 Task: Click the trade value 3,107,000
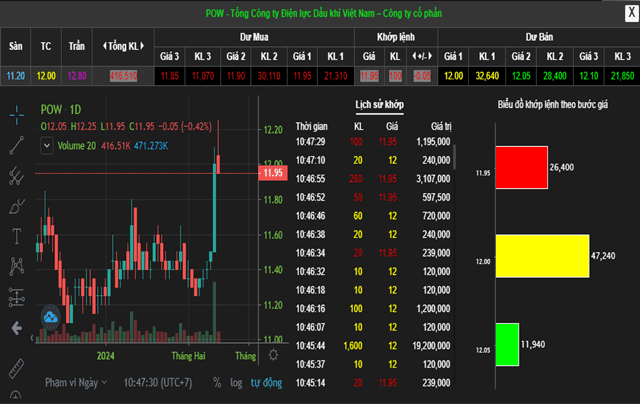click(433, 179)
